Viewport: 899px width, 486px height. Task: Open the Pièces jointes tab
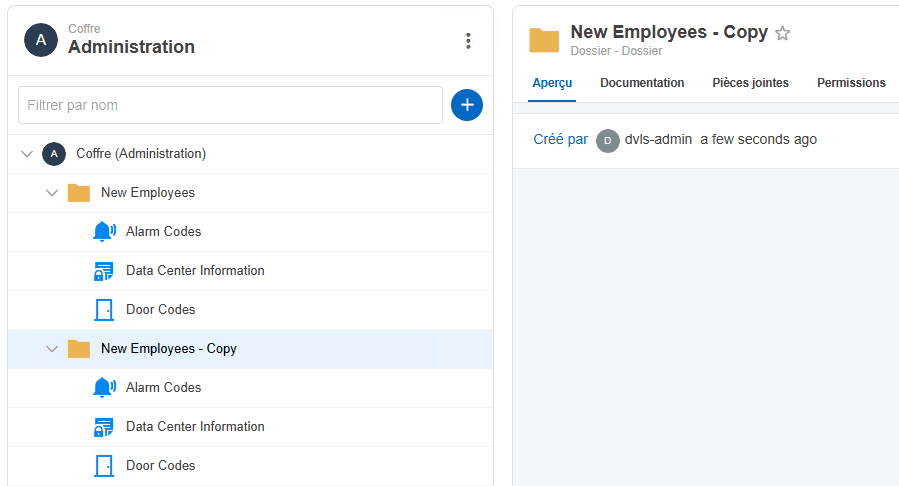pyautogui.click(x=750, y=83)
